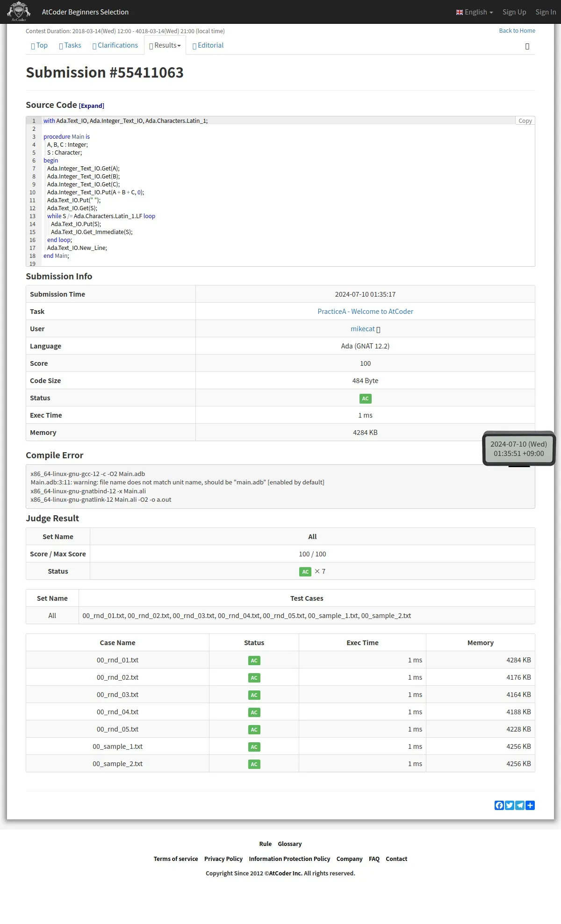Viewport: 561px width, 924px height.
Task: Click the Case Name column header
Action: 117,643
